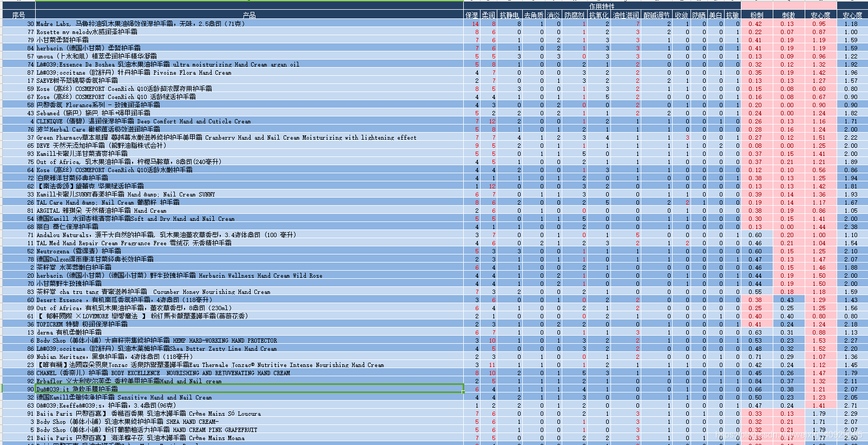Select the CHANEL BODY EXCELLENCE cell
The width and height of the screenshot is (868, 445).
coord(249,373)
